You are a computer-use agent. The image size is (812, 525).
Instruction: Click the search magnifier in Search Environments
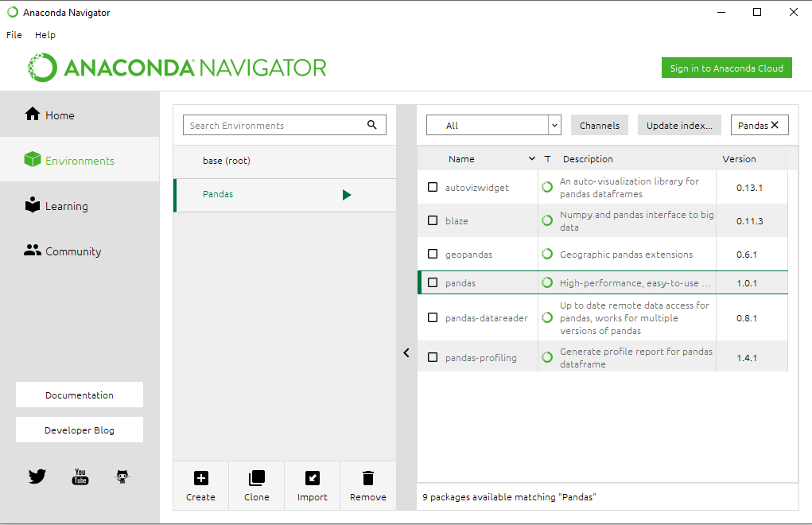coord(372,125)
